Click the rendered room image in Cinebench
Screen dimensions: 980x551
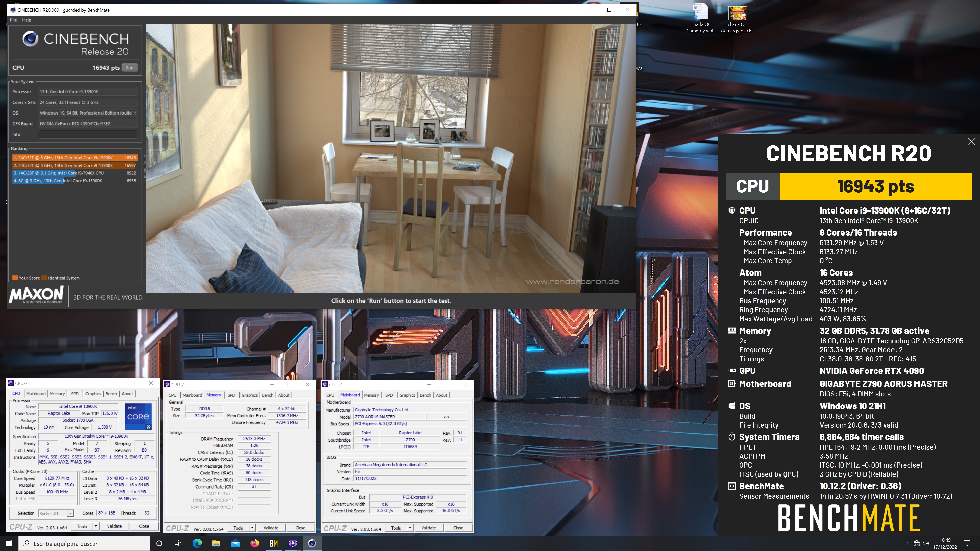pyautogui.click(x=391, y=158)
